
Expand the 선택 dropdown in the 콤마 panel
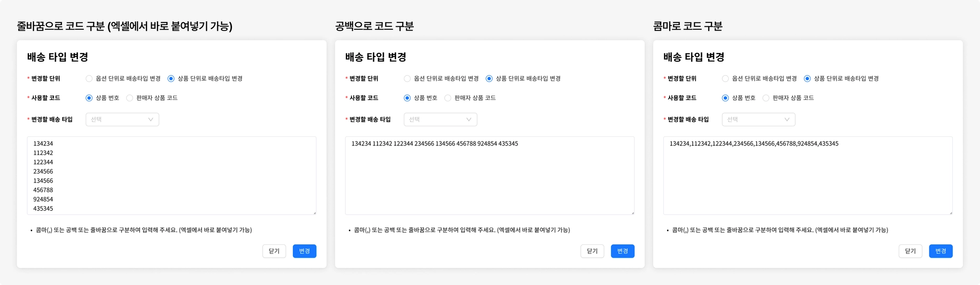pyautogui.click(x=758, y=120)
